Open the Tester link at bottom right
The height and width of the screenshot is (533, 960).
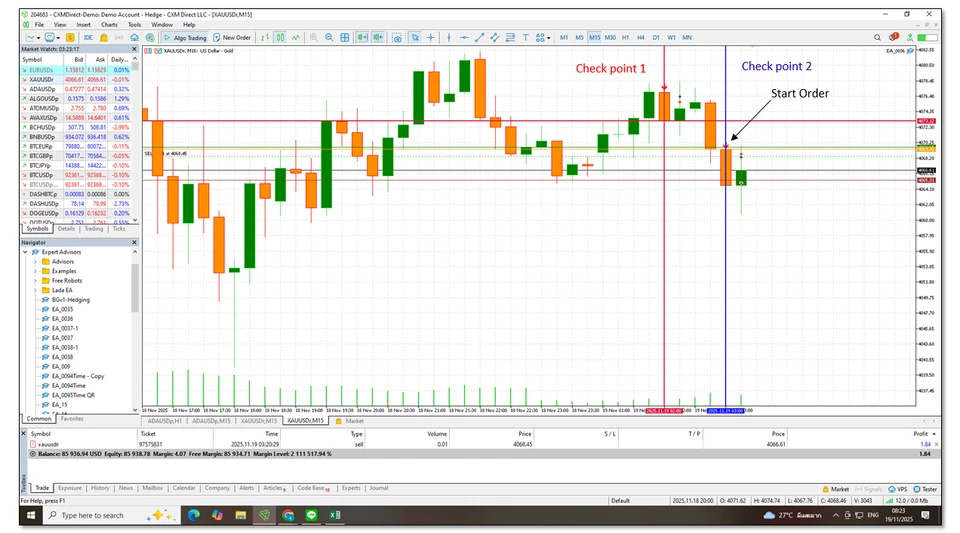tap(925, 490)
